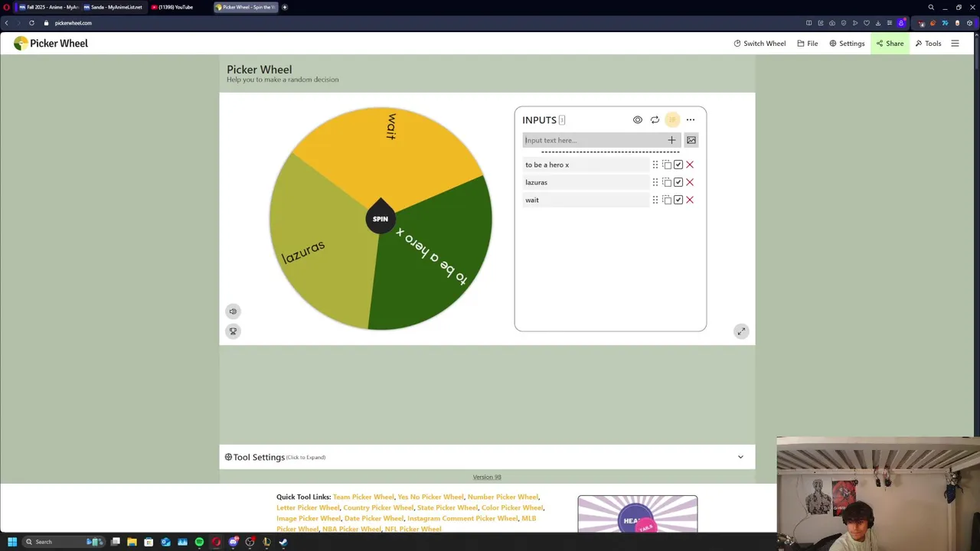Open the heads or tails ad thumbnail
980x551 pixels.
(638, 514)
